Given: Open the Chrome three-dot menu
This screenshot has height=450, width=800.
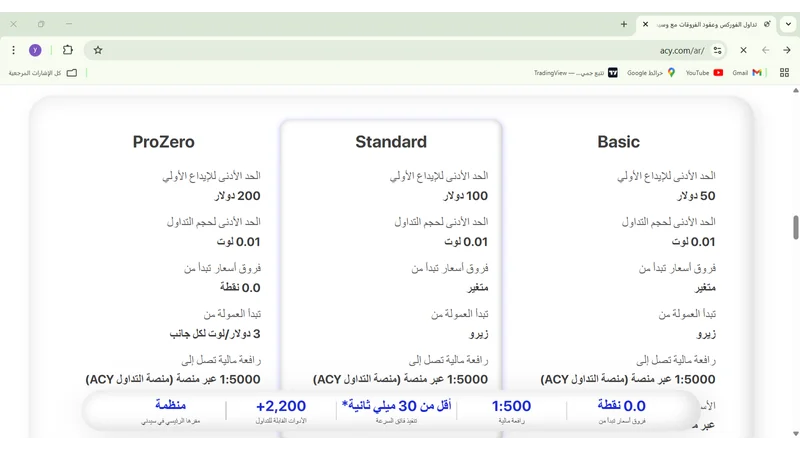Looking at the screenshot, I should coord(14,50).
